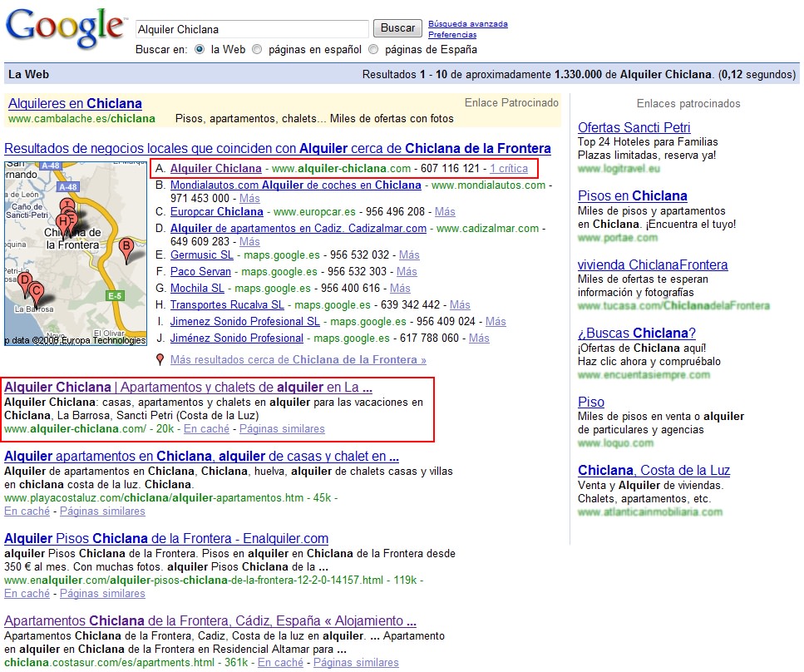Open Enalquiler.com Pisos Chiclana result
Image resolution: width=804 pixels, height=672 pixels.
(166, 539)
